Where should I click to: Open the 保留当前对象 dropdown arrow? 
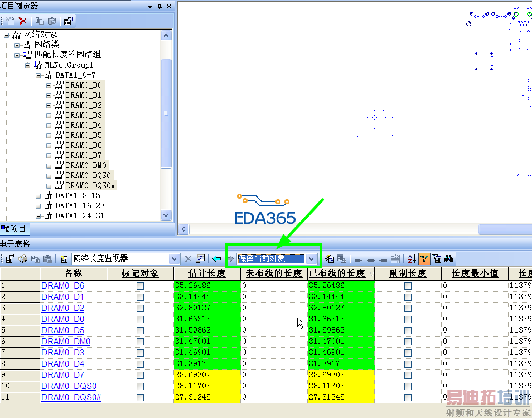point(311,259)
